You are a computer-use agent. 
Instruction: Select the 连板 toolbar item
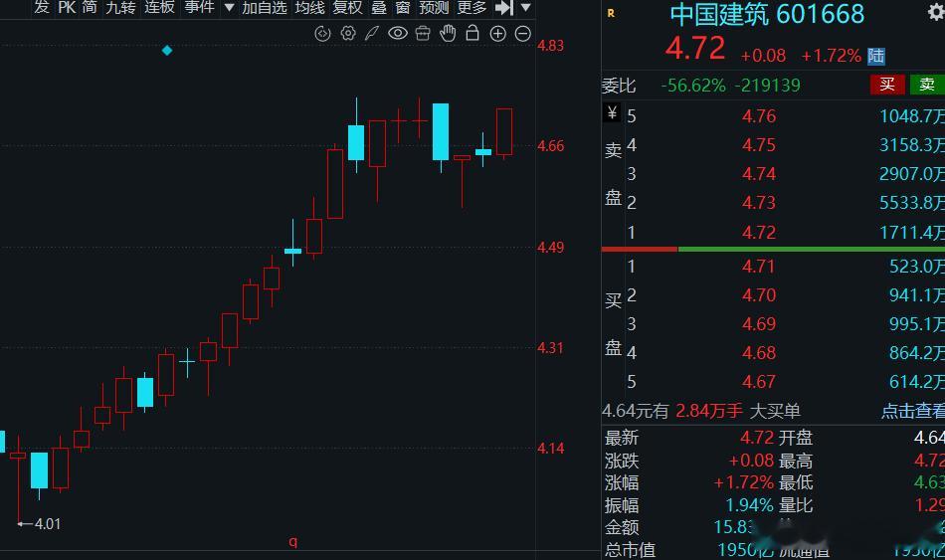point(160,7)
